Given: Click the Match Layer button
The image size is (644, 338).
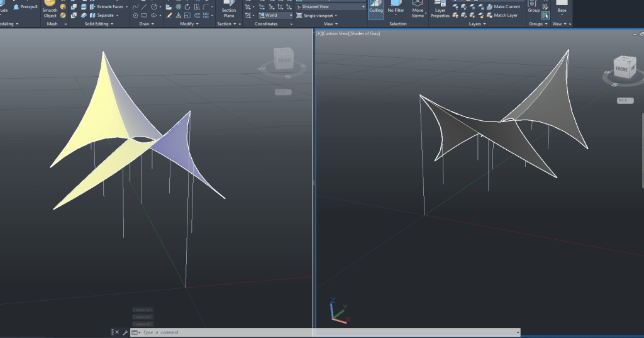Looking at the screenshot, I should pos(506,15).
